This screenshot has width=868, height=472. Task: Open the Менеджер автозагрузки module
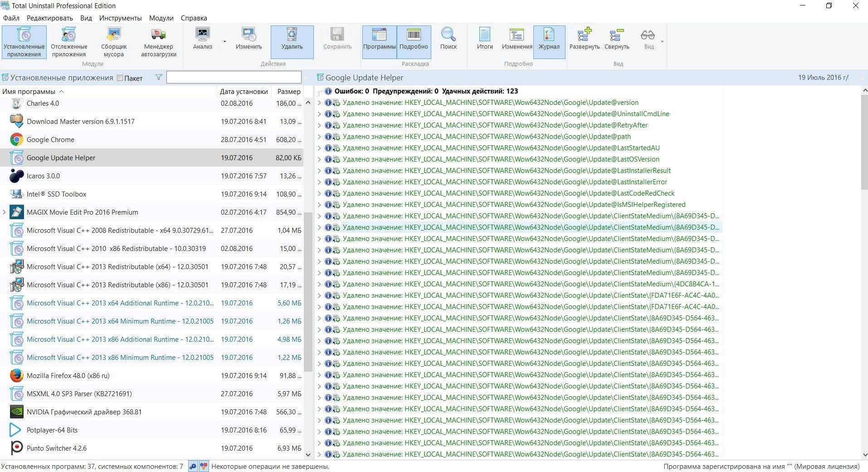158,42
